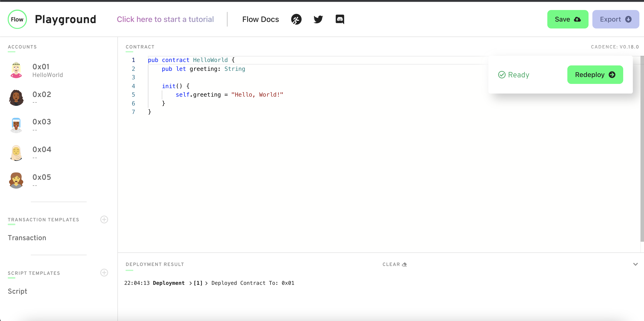The height and width of the screenshot is (321, 644).
Task: Click the Flow logo icon
Action: (x=17, y=19)
